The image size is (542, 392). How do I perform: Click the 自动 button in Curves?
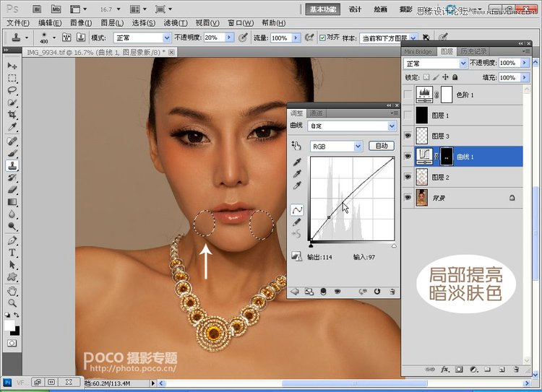click(x=382, y=146)
